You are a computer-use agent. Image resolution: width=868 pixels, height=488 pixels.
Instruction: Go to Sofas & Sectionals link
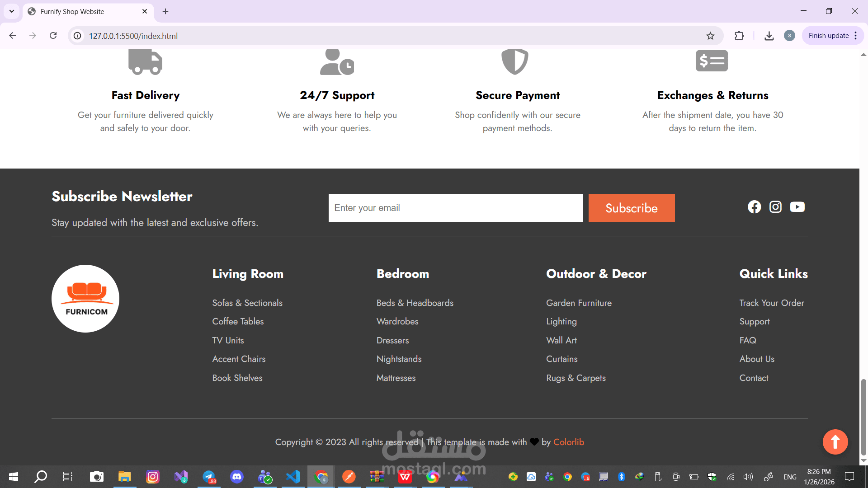247,303
